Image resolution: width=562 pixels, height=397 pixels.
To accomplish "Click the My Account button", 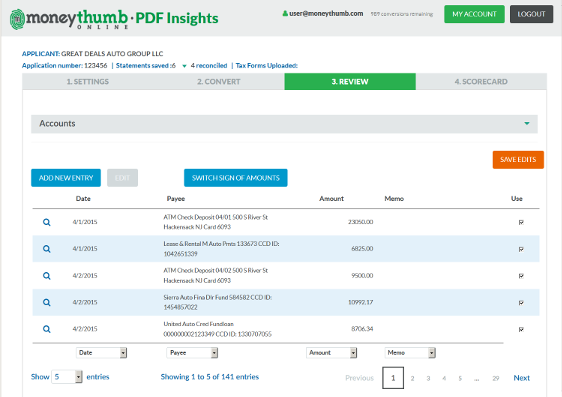I will [474, 14].
